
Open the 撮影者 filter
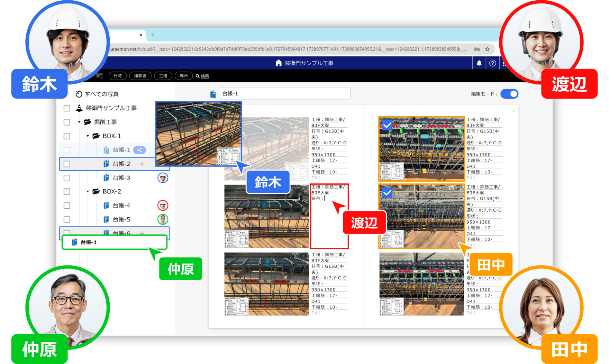coord(140,76)
